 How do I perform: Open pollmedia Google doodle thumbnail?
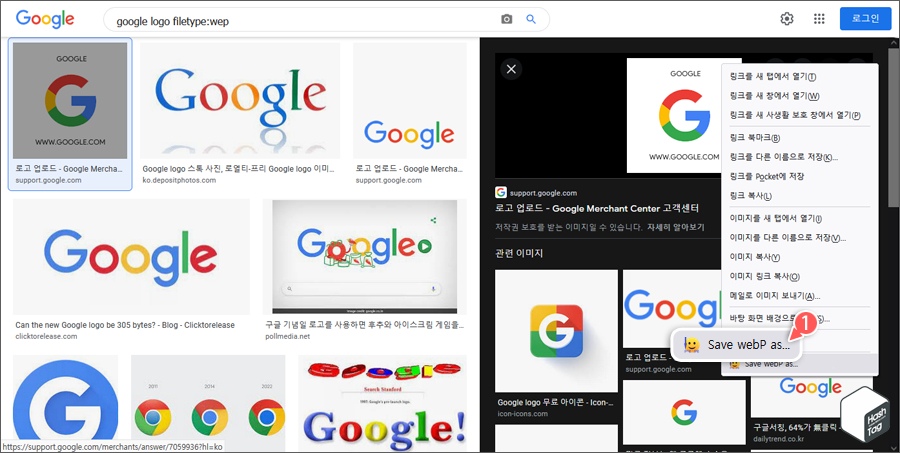[x=364, y=257]
